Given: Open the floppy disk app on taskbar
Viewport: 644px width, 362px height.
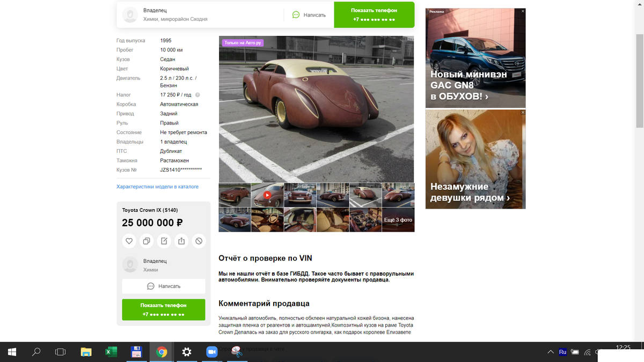Looking at the screenshot, I should tap(136, 352).
